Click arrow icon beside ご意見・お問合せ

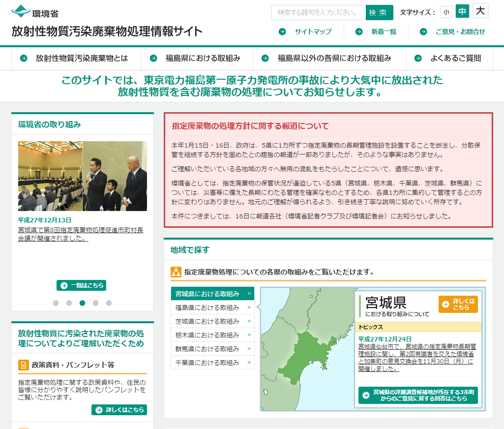point(423,31)
